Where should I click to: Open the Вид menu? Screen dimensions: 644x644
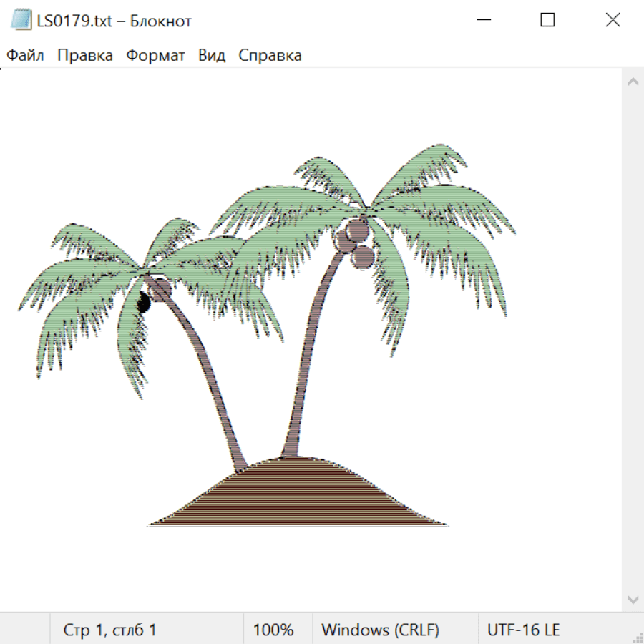point(211,56)
